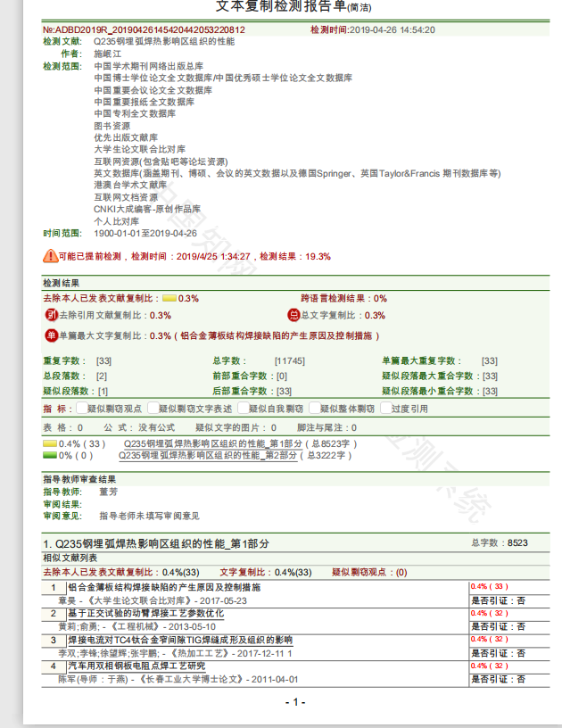Click 总字数 8523 in section header
The width and height of the screenshot is (562, 728).
(x=500, y=542)
